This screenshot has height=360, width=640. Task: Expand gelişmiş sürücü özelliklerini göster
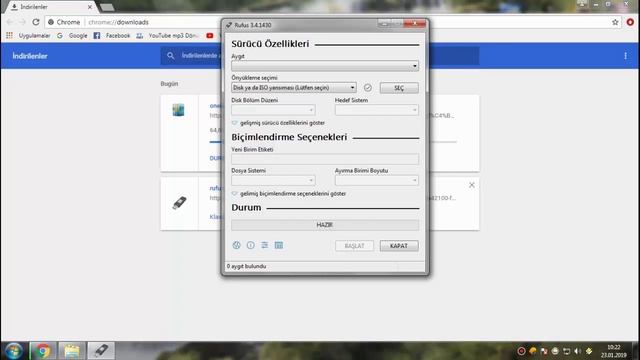coord(278,123)
